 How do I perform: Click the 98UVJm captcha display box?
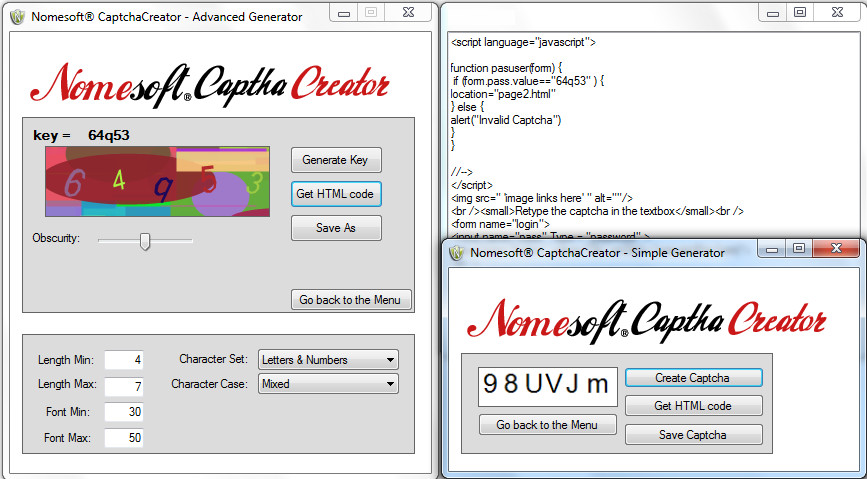(547, 387)
